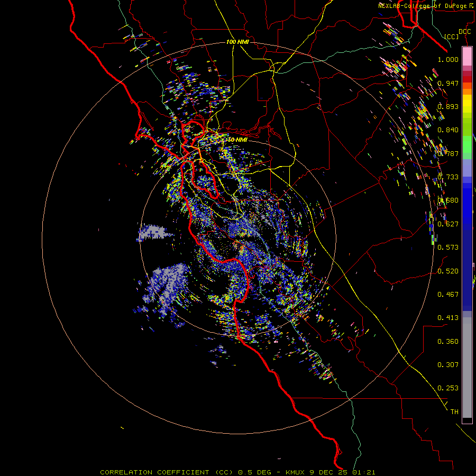Viewport: 476px width, 476px height.
Task: Click the 0.680 legend value
Action: pos(448,200)
